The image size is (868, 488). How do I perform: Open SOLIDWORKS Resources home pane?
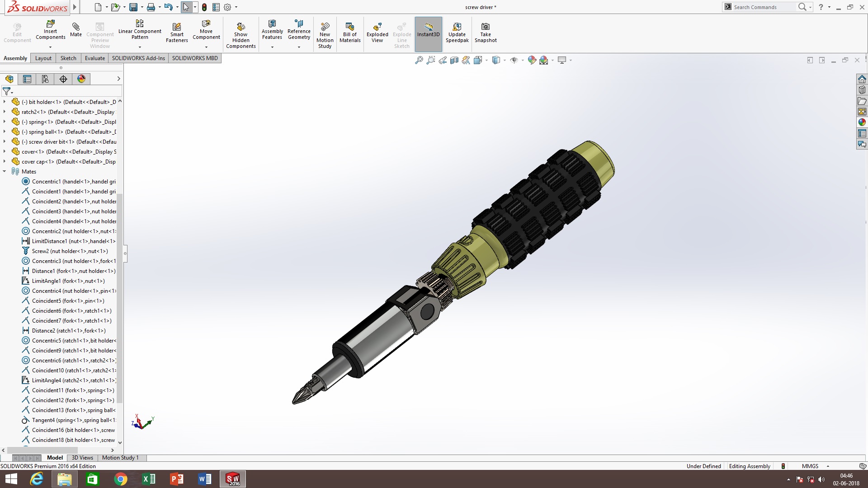click(862, 79)
